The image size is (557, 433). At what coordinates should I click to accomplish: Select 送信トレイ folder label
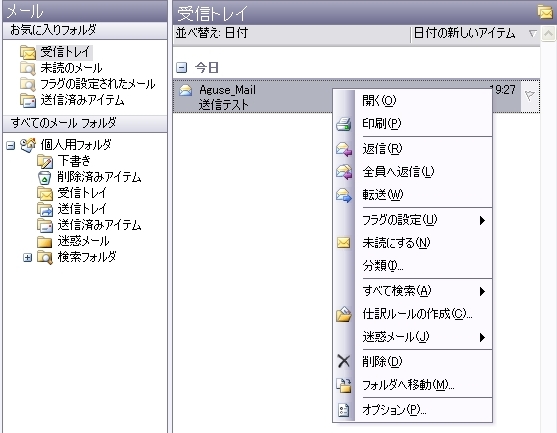(x=82, y=209)
